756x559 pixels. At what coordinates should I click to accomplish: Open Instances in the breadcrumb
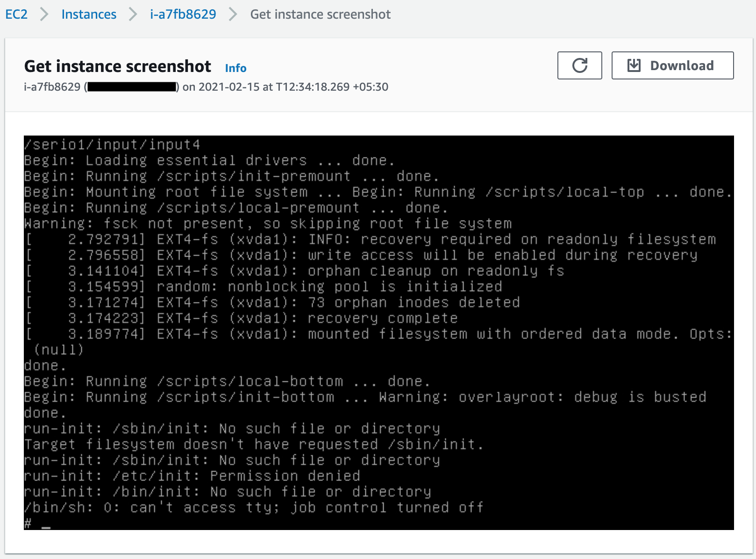click(89, 14)
